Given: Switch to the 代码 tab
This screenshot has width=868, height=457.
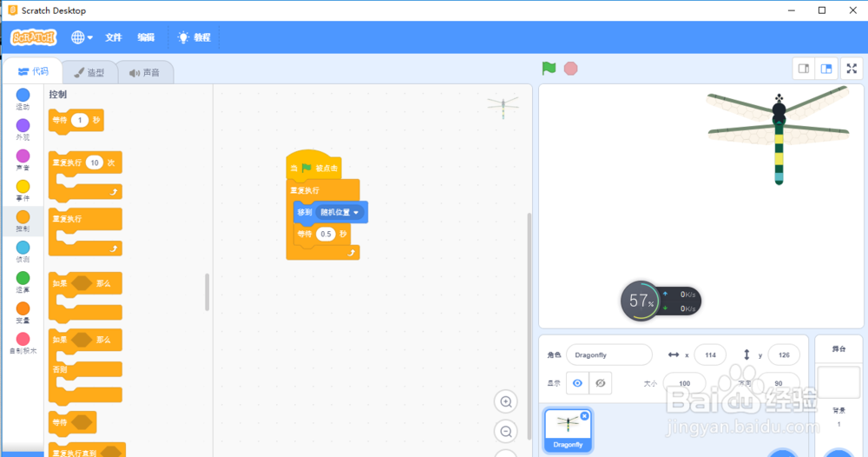Looking at the screenshot, I should tap(33, 71).
